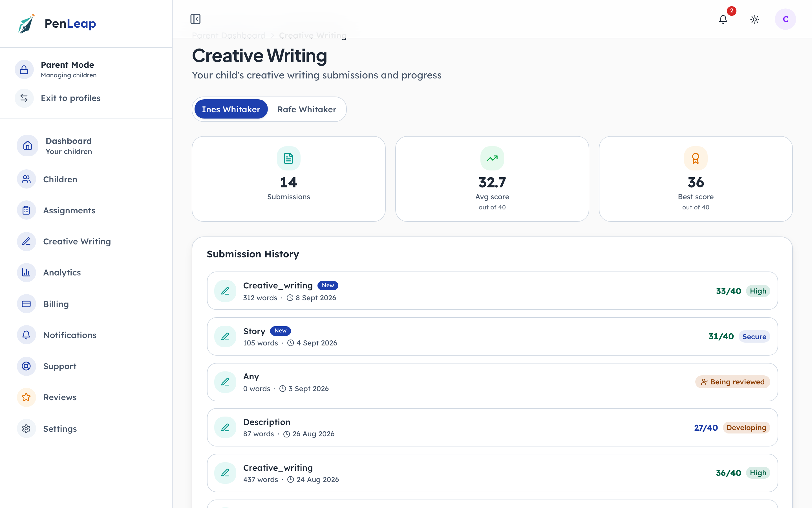Click the 32.7 Avg score card
The height and width of the screenshot is (508, 812).
492,179
